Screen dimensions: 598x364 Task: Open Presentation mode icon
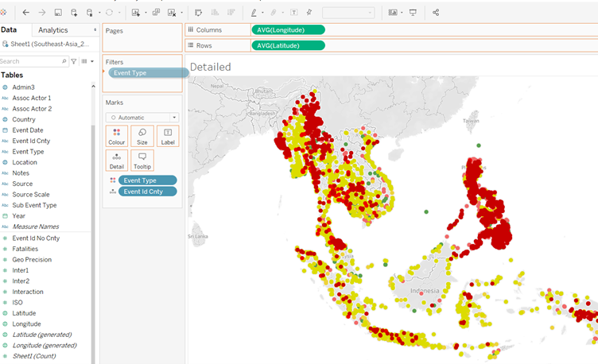point(413,13)
